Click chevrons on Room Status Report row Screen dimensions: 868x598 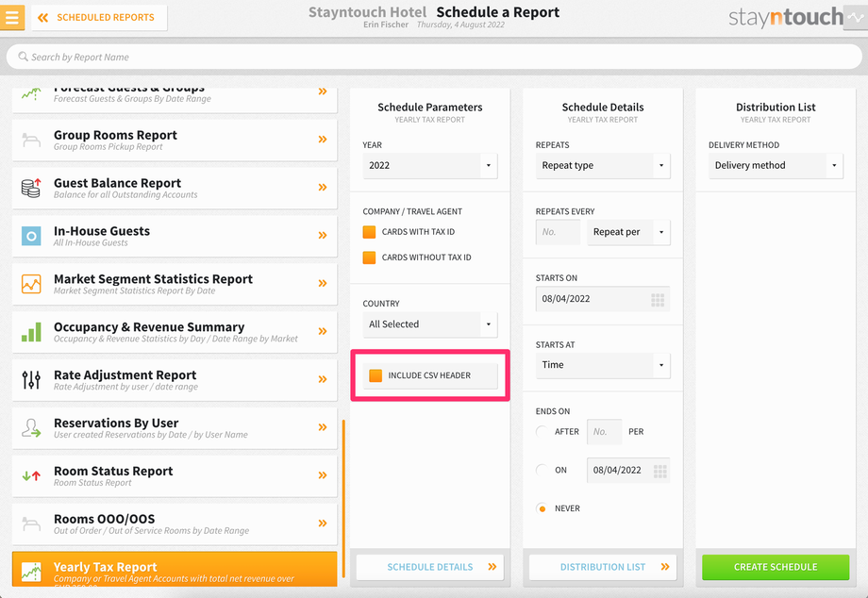(323, 475)
